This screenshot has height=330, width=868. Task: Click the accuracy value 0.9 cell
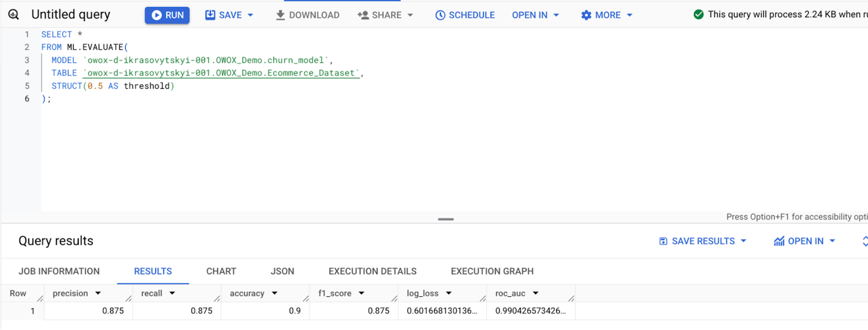click(265, 311)
